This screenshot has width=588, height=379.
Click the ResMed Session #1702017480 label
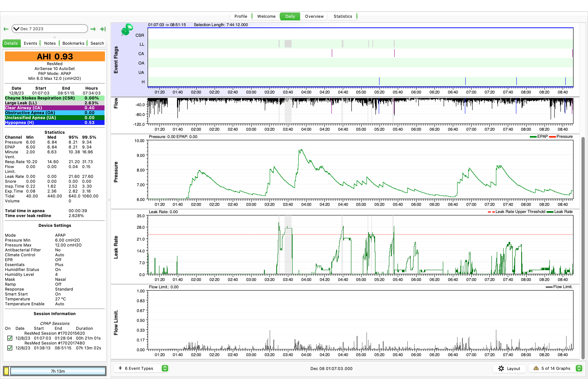click(x=55, y=343)
